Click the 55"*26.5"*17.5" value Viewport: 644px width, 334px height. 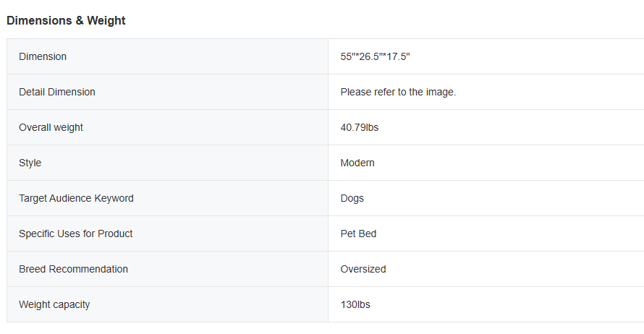pos(375,56)
